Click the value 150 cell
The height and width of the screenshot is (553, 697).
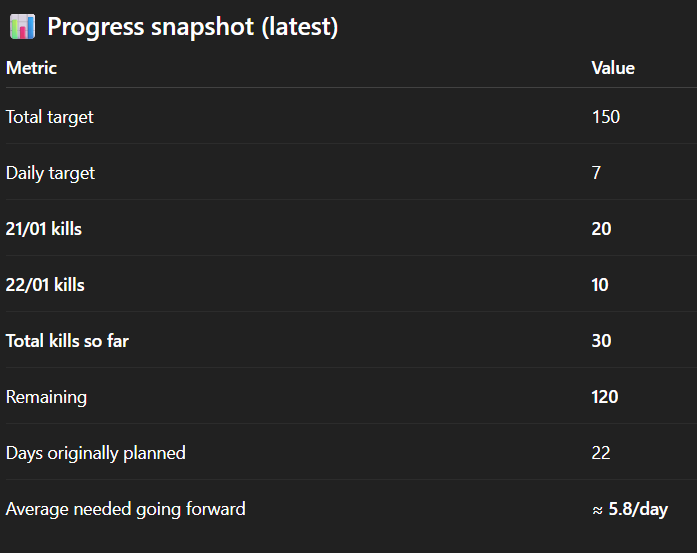coord(606,117)
